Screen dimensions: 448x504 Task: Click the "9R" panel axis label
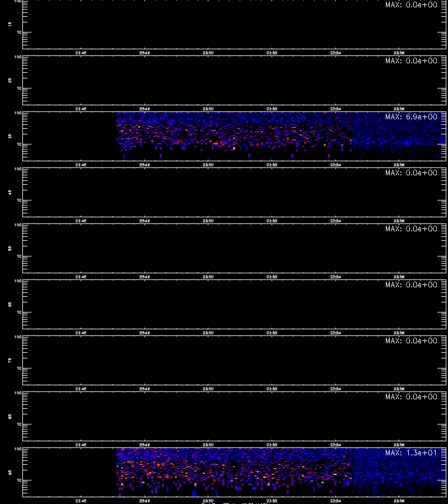point(10,472)
